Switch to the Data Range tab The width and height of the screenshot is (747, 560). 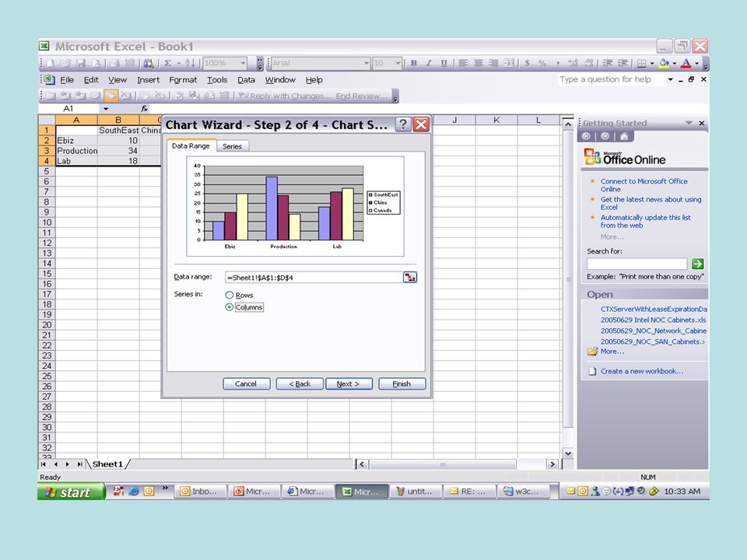click(x=191, y=145)
